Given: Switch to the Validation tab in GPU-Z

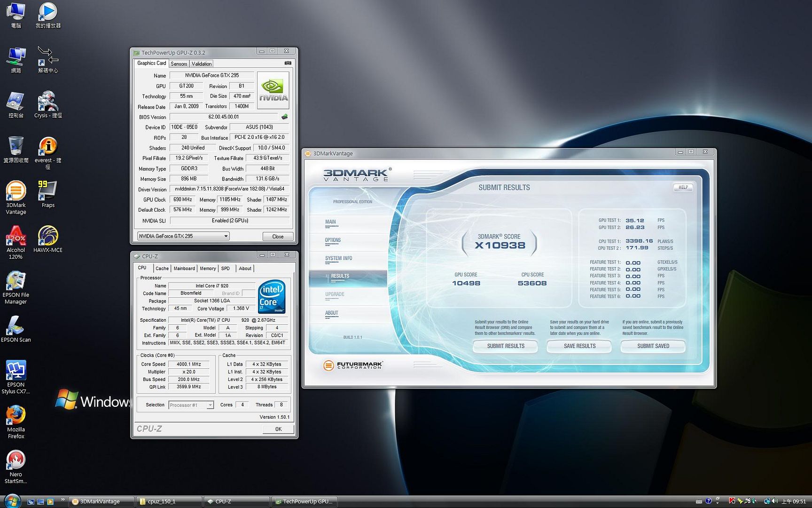Looking at the screenshot, I should click(202, 64).
